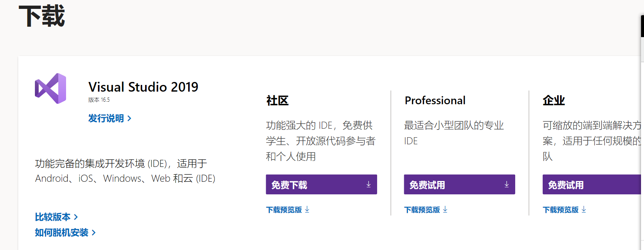Screen dimensions: 644x250
Task: Open the 比较版本 compare editions link
Action: pos(56,217)
